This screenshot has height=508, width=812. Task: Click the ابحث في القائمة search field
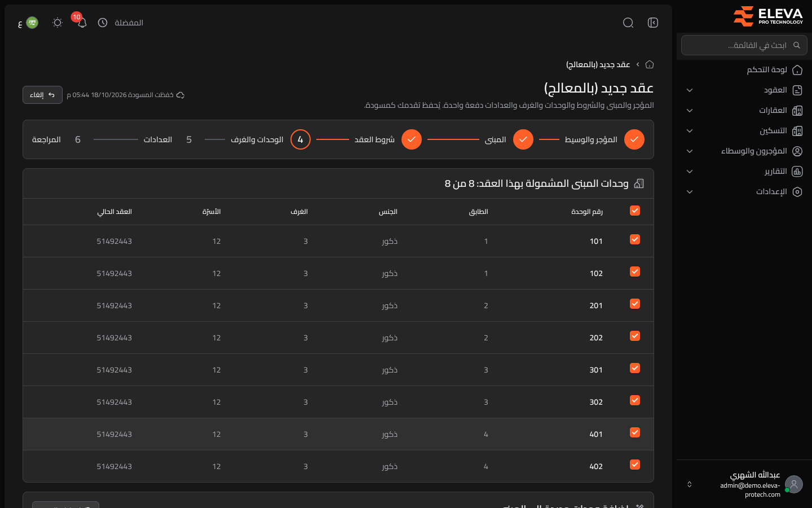click(x=744, y=45)
